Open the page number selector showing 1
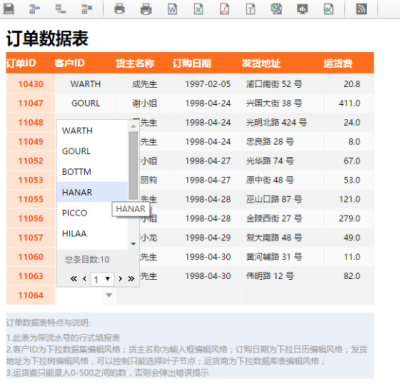Screen dimensions: 400x383 click(102, 279)
